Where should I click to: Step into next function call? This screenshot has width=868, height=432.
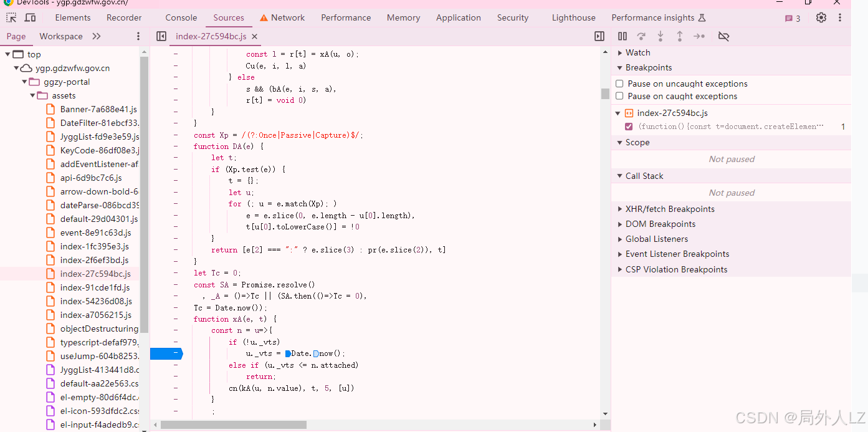click(x=661, y=36)
